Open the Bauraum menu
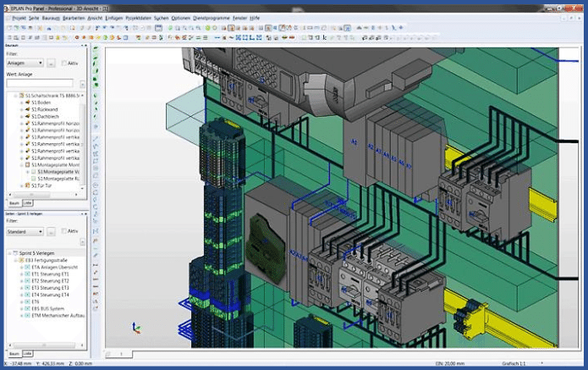 click(x=51, y=18)
